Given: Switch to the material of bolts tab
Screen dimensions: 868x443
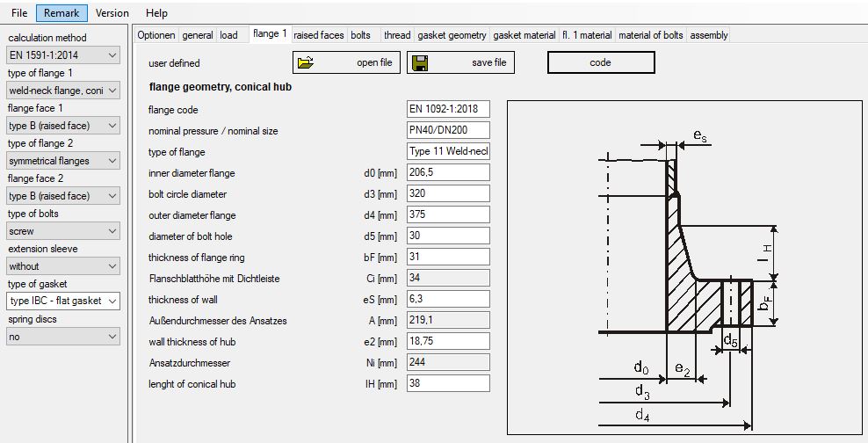Looking at the screenshot, I should point(650,35).
